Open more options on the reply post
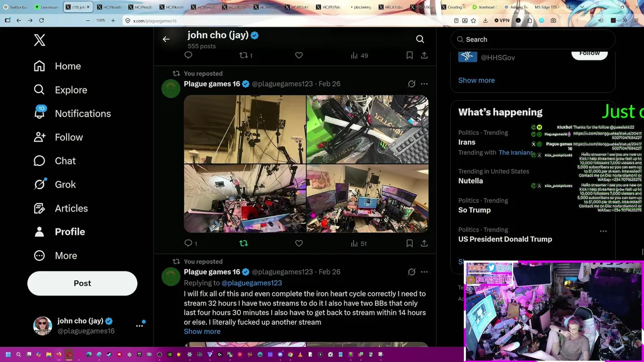 [424, 272]
